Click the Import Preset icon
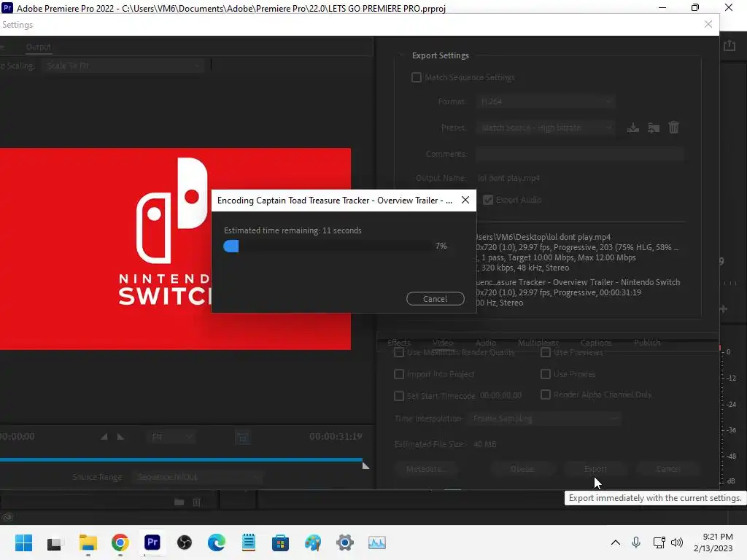Image resolution: width=747 pixels, height=560 pixels. coord(653,128)
